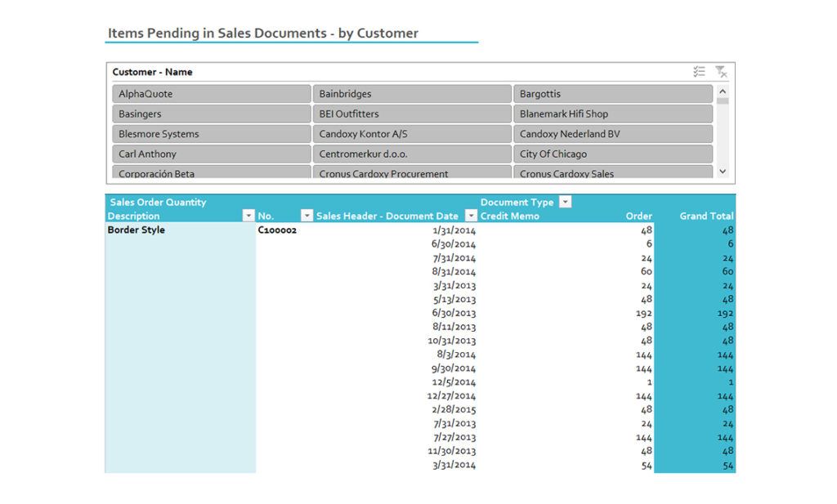Select the Bargottis customer tile
Screen dimensions: 837x504
(612, 93)
